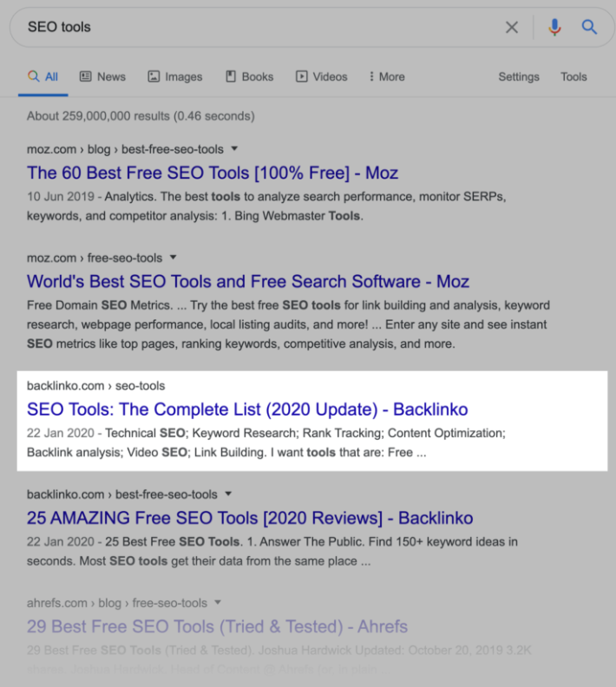Open 'SEO Tools: The Complete List (2020 Update)' result
616x687 pixels.
click(247, 409)
